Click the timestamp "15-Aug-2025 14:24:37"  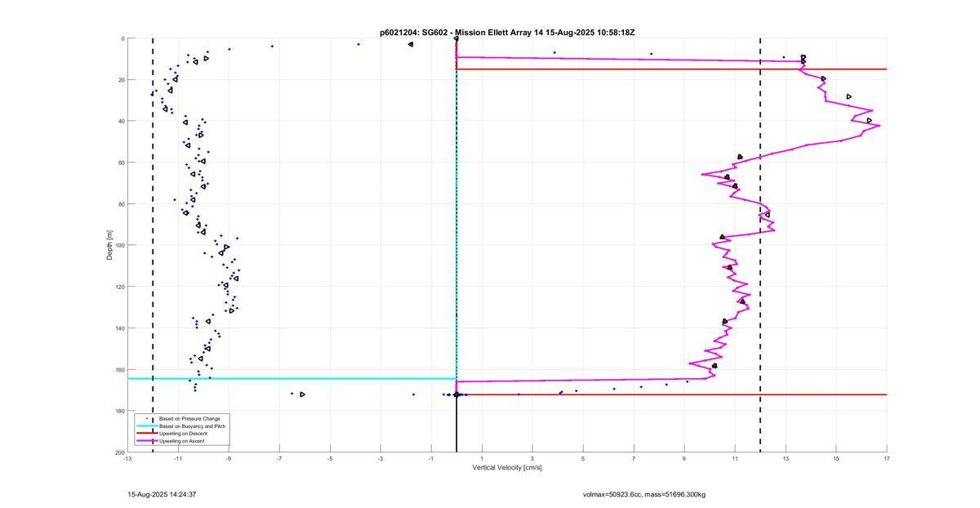pyautogui.click(x=162, y=494)
